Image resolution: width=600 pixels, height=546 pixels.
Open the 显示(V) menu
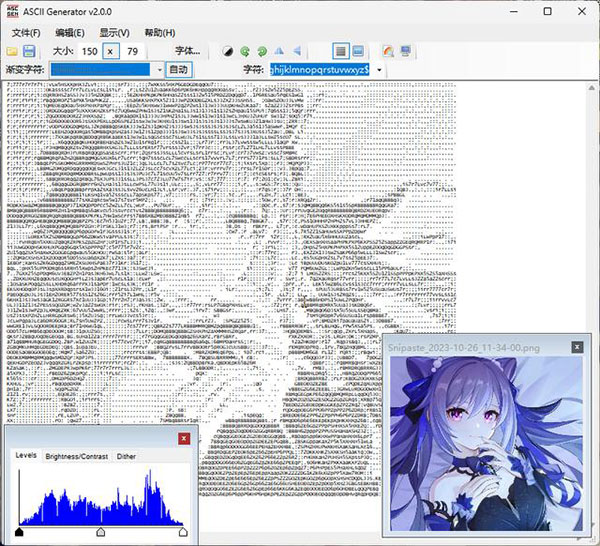[114, 32]
